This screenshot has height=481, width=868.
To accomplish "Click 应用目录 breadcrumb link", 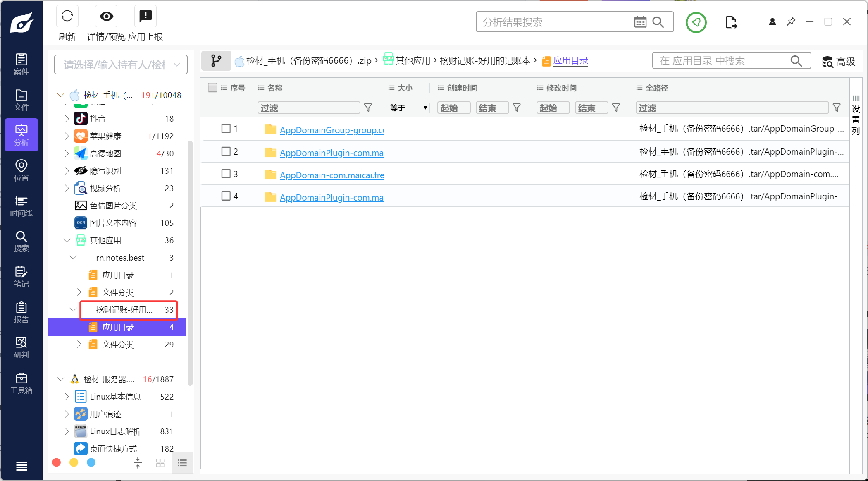I will 570,61.
